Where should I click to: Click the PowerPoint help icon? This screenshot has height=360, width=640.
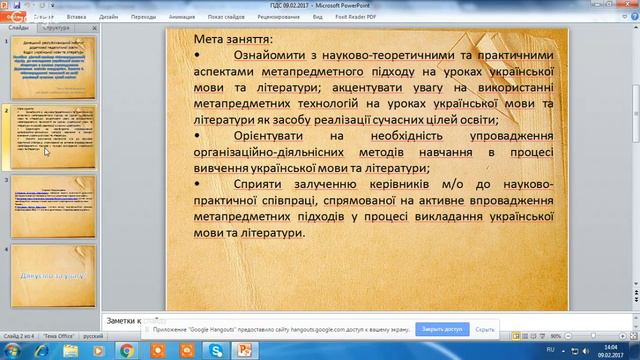[x=635, y=17]
